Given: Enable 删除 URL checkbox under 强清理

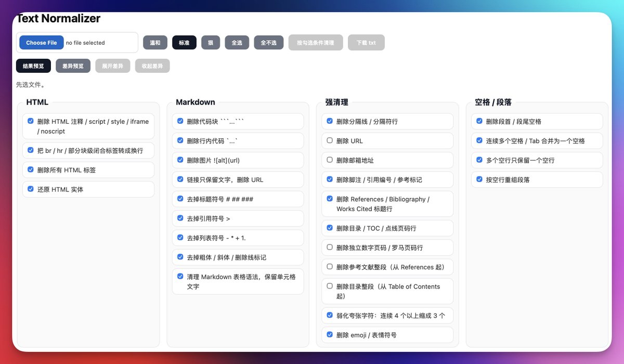Looking at the screenshot, I should [330, 140].
